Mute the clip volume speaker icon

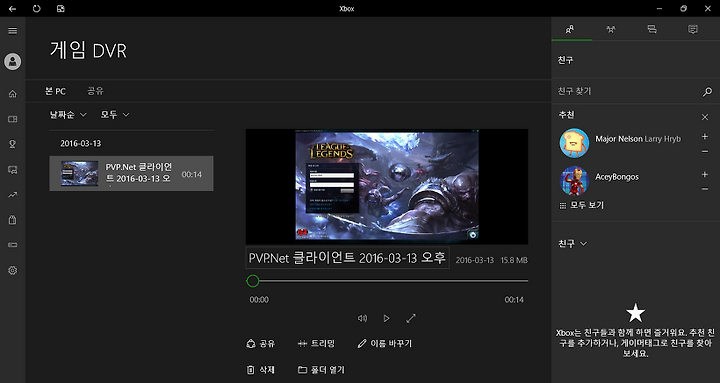coord(362,318)
